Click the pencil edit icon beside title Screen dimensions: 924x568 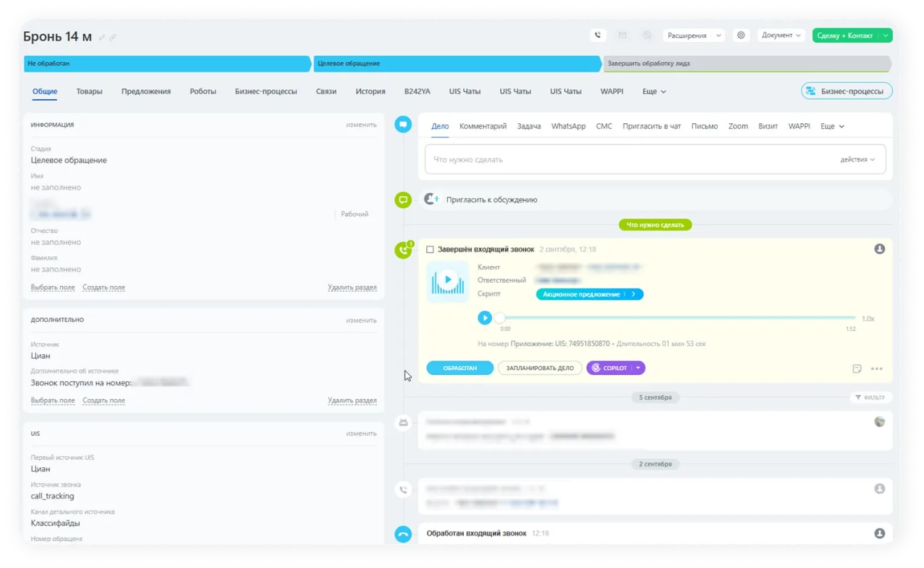tap(102, 37)
